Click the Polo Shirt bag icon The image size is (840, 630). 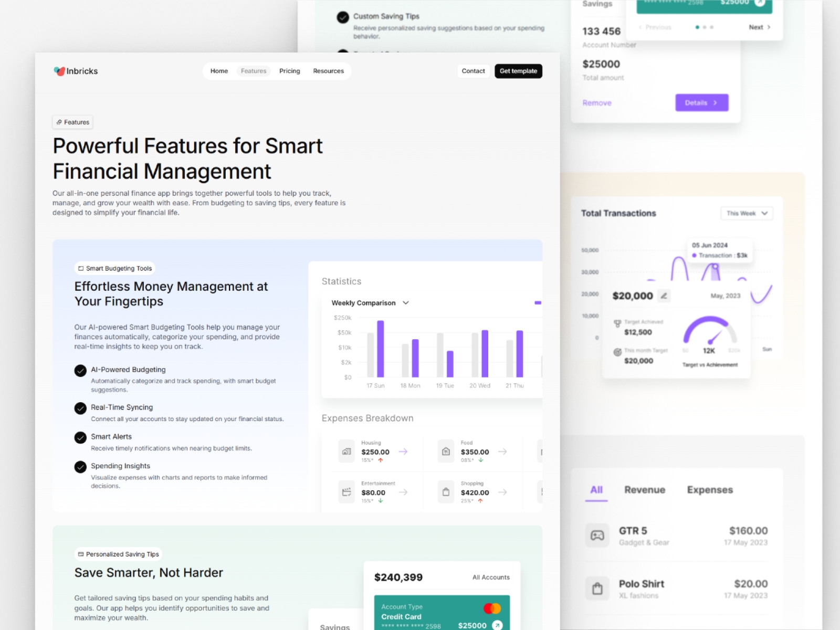pos(597,589)
